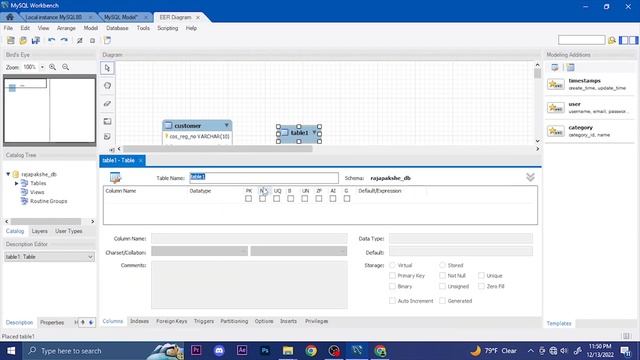The width and height of the screenshot is (640, 360).
Task: Click the table editor icon beside Table Name
Action: (116, 178)
